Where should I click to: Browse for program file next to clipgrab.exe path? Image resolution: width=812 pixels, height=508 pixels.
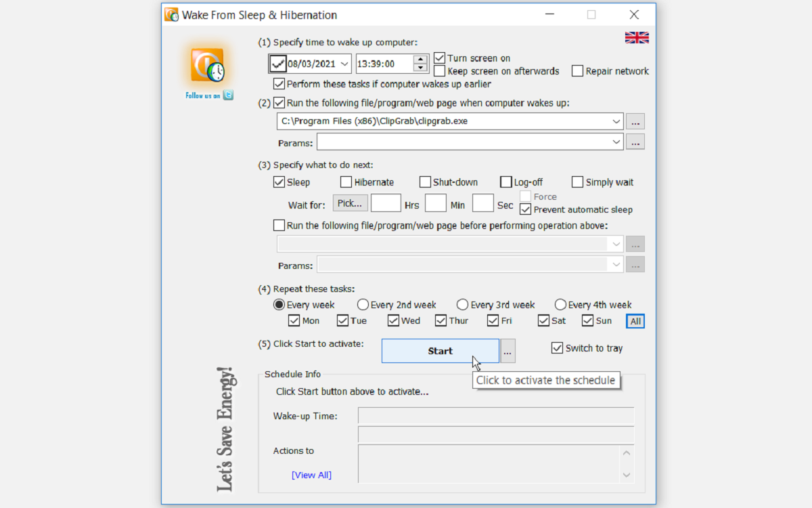tap(635, 122)
